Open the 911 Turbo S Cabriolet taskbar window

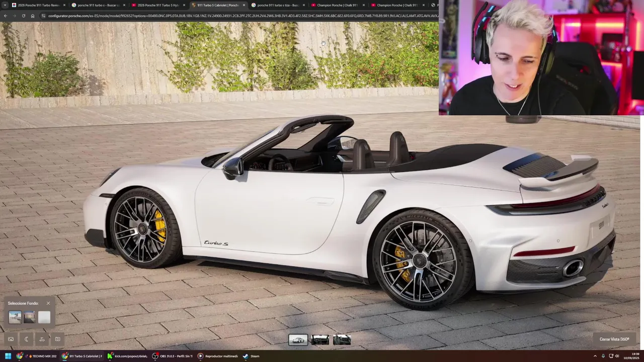(x=82, y=356)
